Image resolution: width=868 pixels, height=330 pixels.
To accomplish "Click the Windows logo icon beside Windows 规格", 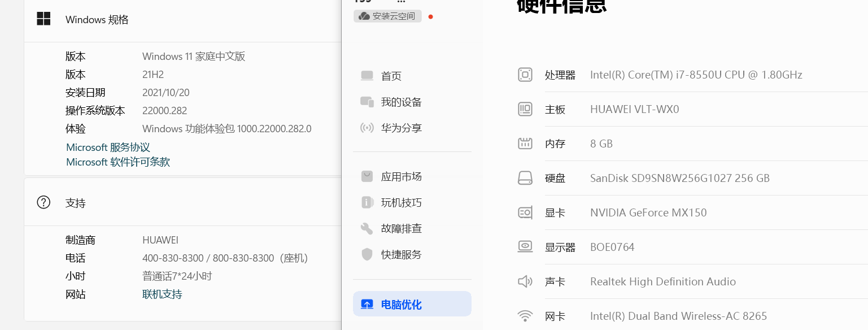I will pos(43,19).
